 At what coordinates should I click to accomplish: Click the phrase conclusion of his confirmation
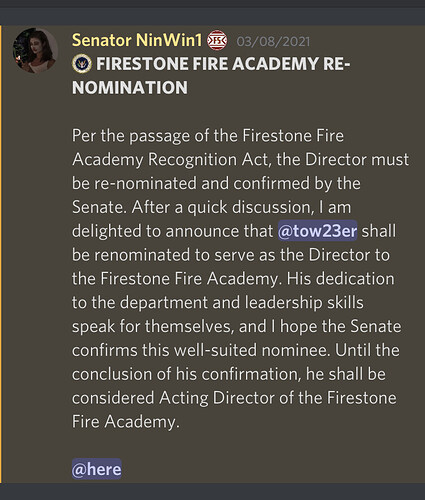click(184, 374)
